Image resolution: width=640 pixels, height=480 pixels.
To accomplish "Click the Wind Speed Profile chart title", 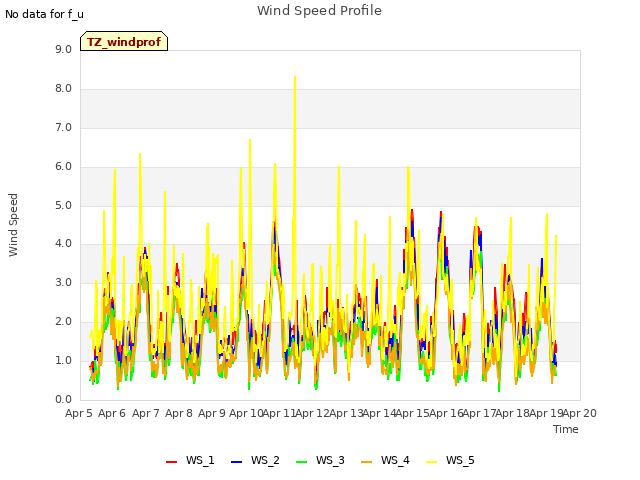I will pyautogui.click(x=319, y=10).
